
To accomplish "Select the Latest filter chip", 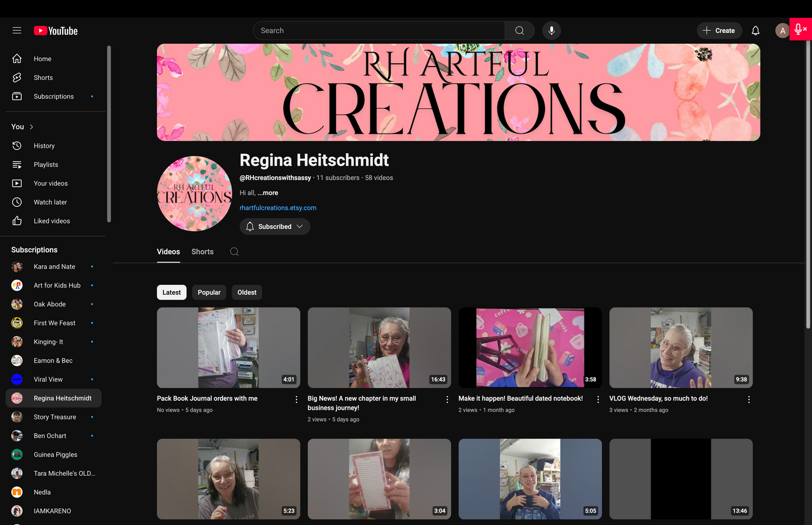I will point(172,292).
